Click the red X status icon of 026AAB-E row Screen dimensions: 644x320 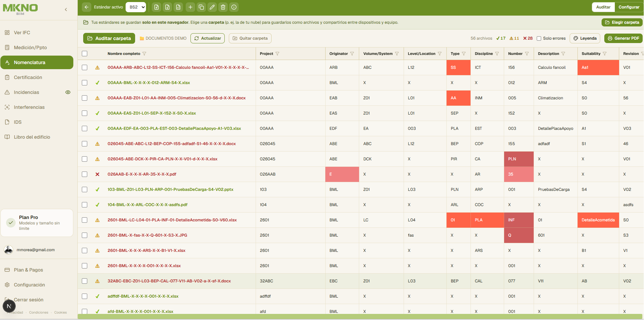[x=97, y=174]
